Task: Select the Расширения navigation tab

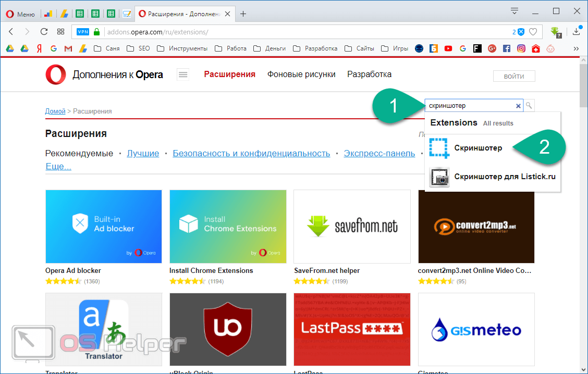Action: 229,74
